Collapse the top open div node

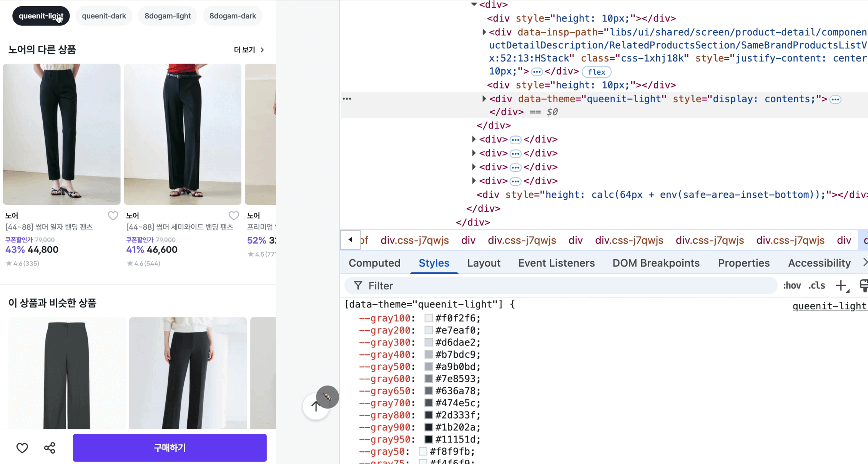point(474,5)
